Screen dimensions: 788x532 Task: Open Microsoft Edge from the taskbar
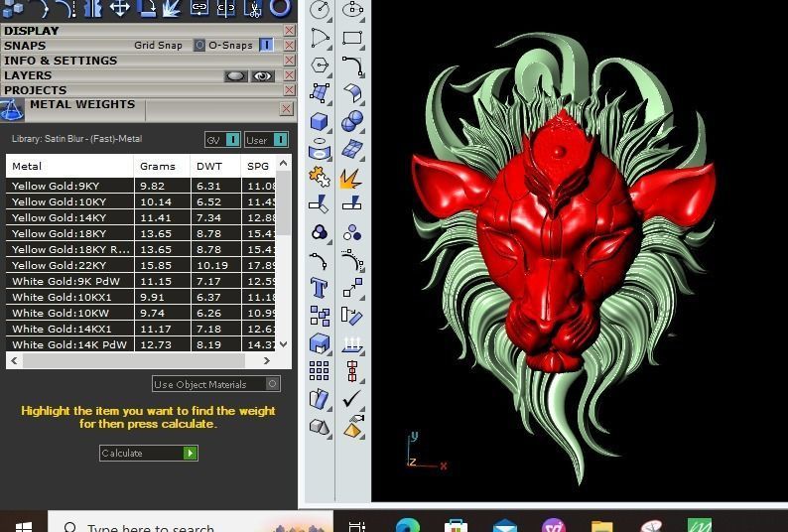[408, 525]
